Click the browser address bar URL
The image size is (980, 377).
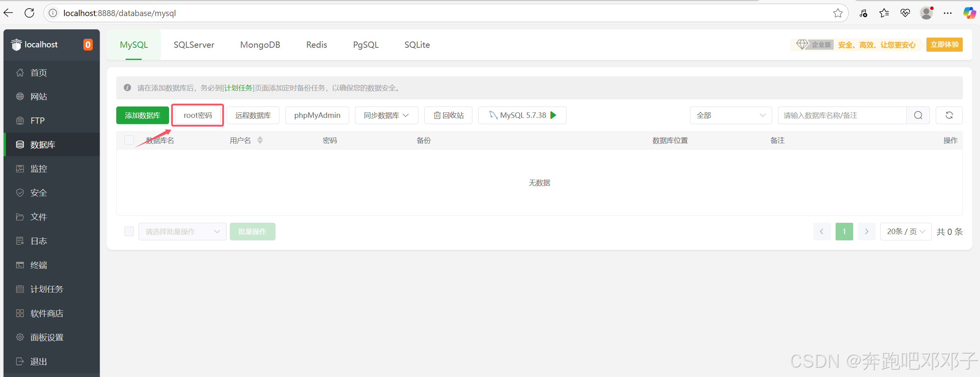point(120,13)
